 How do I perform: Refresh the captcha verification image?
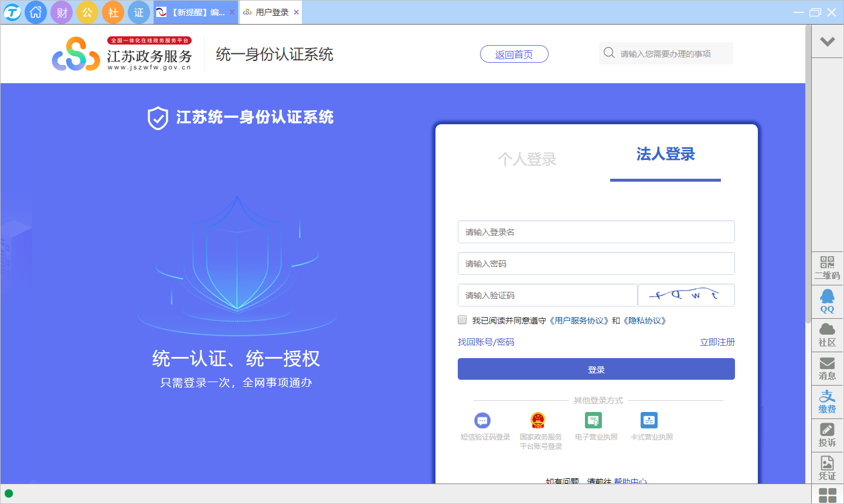[x=686, y=295]
